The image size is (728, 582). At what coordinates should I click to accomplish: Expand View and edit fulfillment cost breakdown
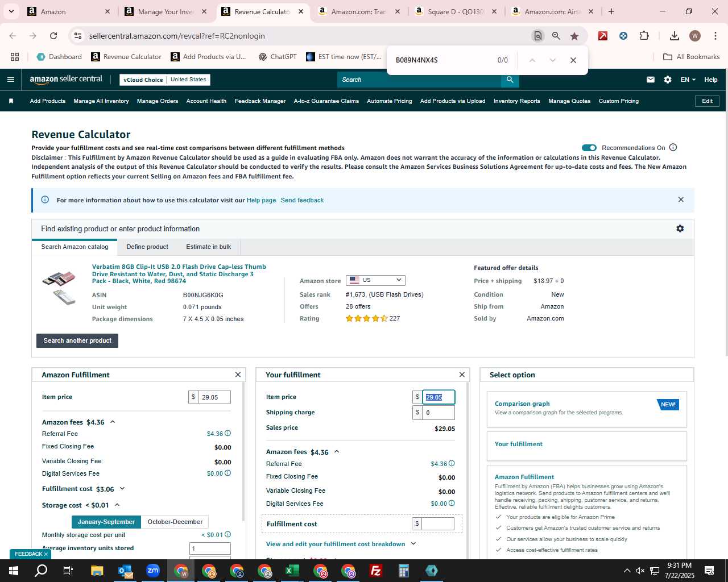point(341,544)
